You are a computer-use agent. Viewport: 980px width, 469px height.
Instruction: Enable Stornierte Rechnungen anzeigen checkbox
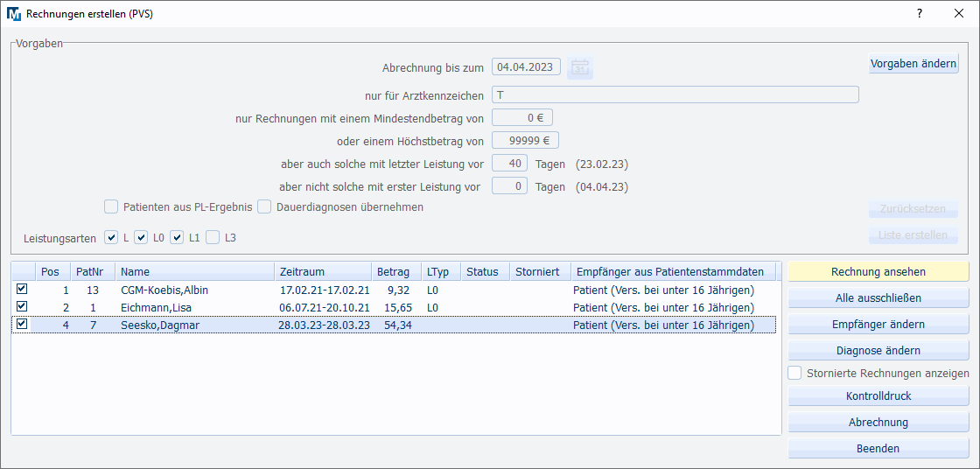coord(794,374)
